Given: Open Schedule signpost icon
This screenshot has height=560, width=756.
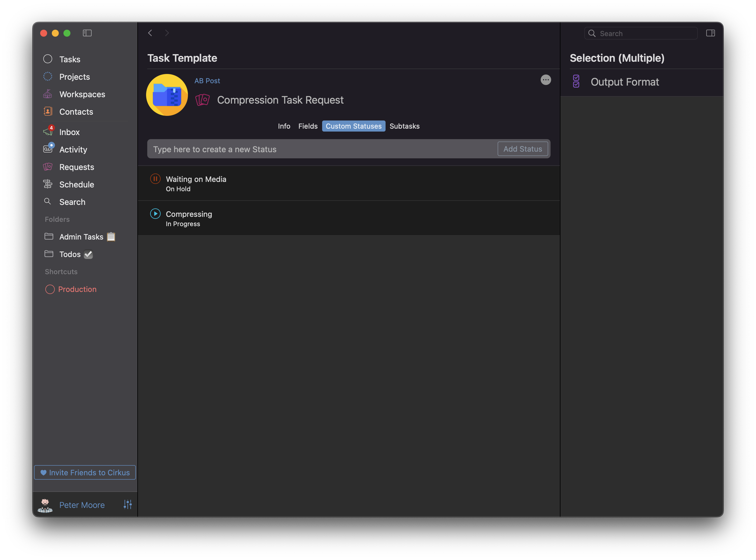Looking at the screenshot, I should pyautogui.click(x=48, y=184).
